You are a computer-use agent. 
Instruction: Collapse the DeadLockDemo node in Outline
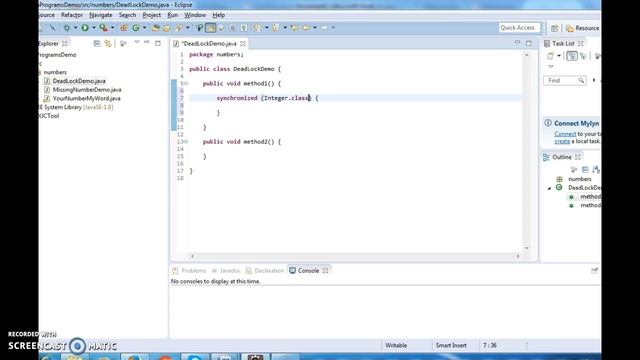(549, 188)
